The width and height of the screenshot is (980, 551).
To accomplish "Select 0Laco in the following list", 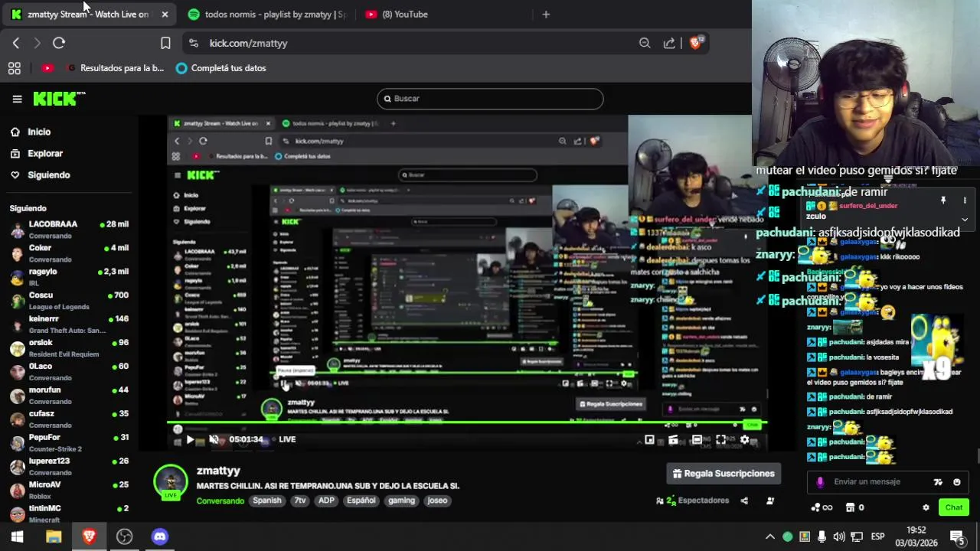I will point(69,372).
